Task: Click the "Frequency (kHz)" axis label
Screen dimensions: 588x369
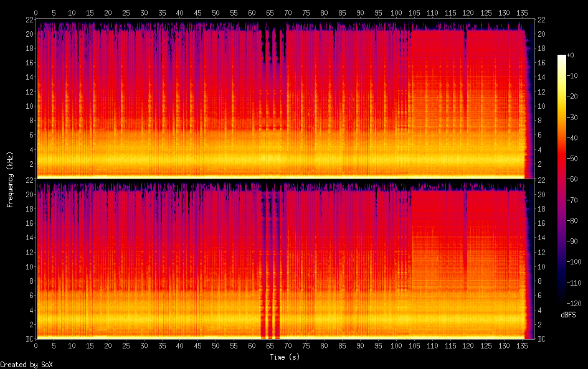Action: [x=10, y=179]
